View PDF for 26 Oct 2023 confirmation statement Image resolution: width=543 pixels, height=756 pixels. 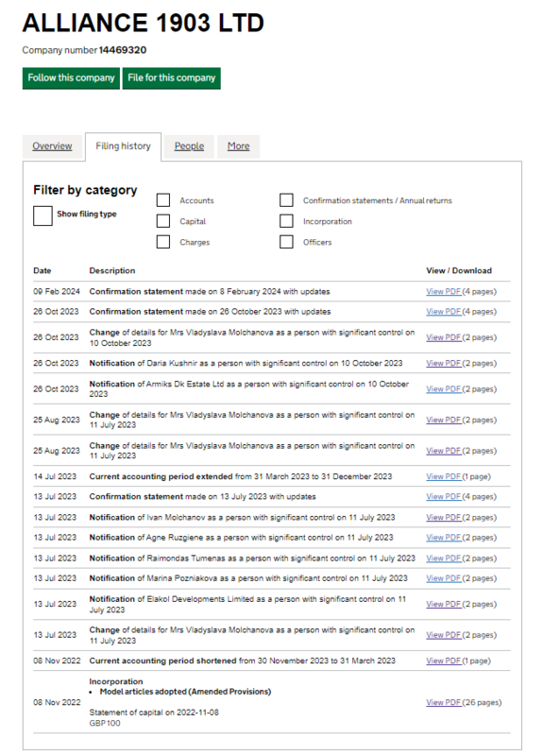443,312
